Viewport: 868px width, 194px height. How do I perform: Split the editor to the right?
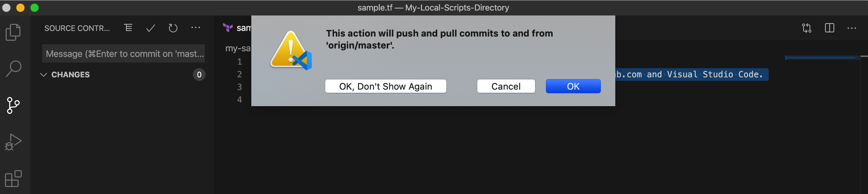coord(829,28)
